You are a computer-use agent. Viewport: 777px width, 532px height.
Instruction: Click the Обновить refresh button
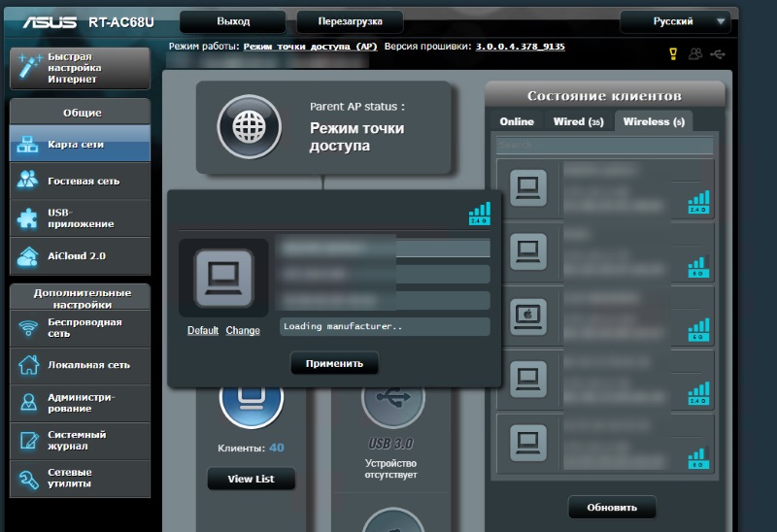pos(612,507)
